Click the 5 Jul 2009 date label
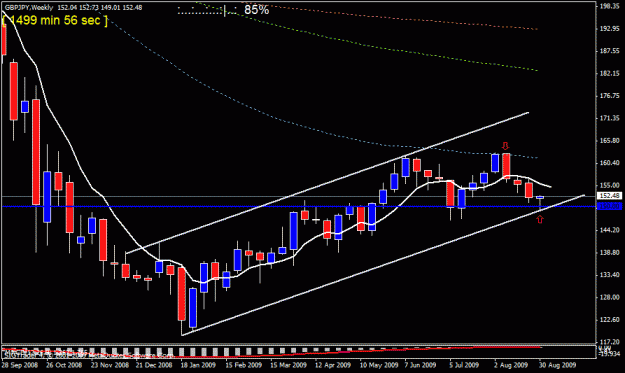Screen dimensions: 625x373 tap(464, 365)
